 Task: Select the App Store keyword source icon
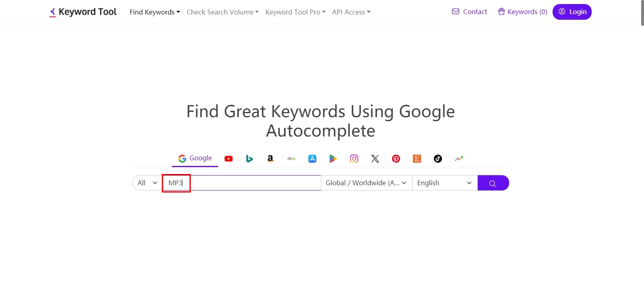[x=312, y=159]
